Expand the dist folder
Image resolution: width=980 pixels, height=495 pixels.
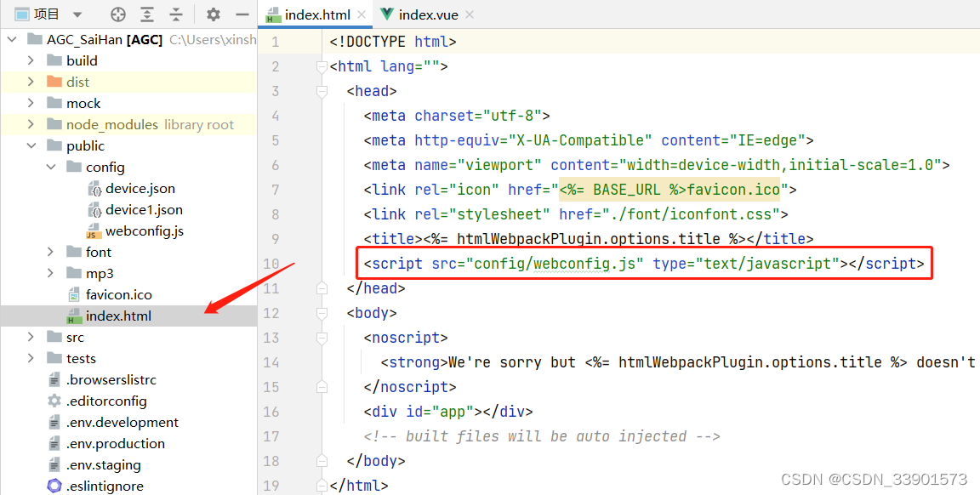pyautogui.click(x=31, y=82)
